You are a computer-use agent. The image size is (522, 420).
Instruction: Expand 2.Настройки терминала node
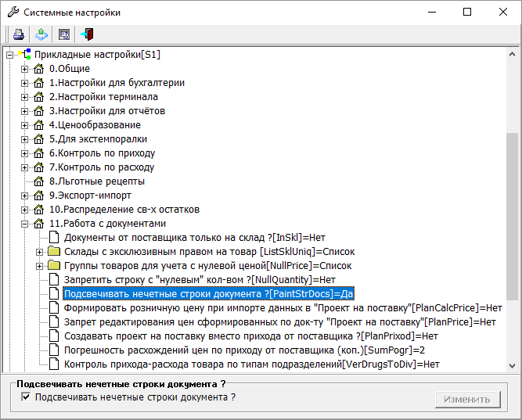pyautogui.click(x=24, y=97)
